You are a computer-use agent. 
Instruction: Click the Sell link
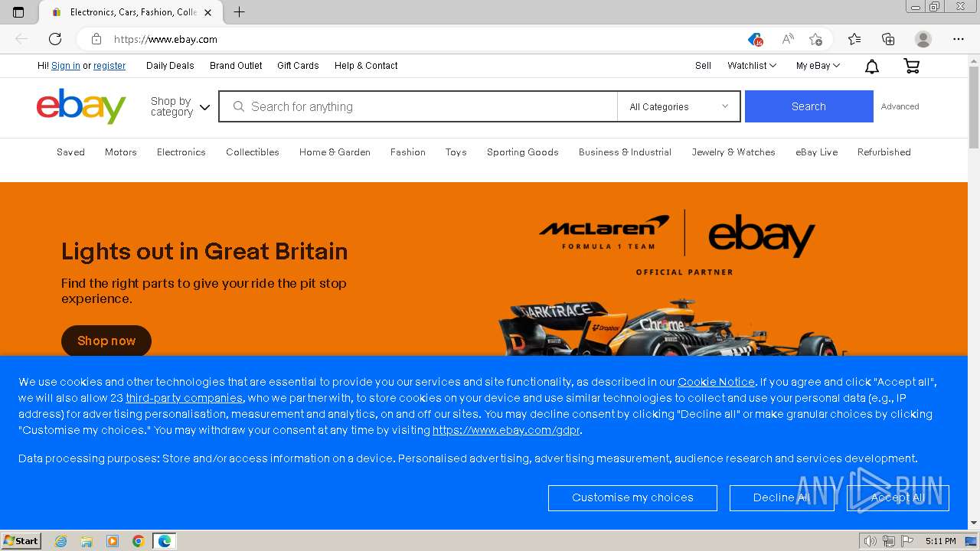coord(703,66)
